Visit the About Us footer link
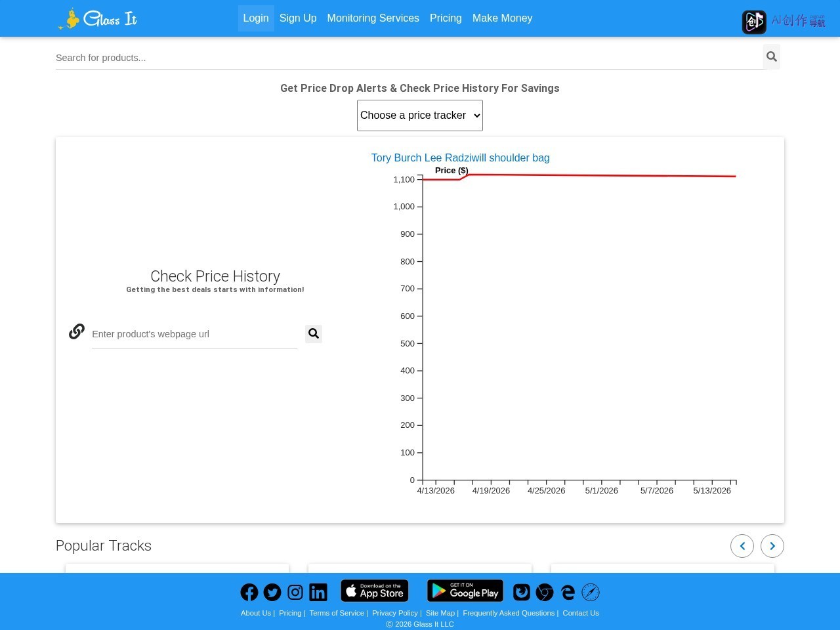 [x=256, y=613]
